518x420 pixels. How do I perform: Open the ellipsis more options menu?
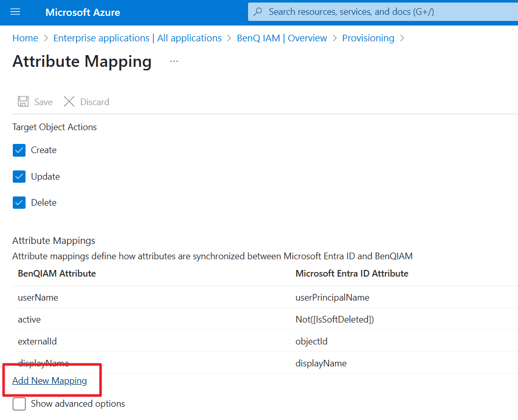(x=174, y=61)
